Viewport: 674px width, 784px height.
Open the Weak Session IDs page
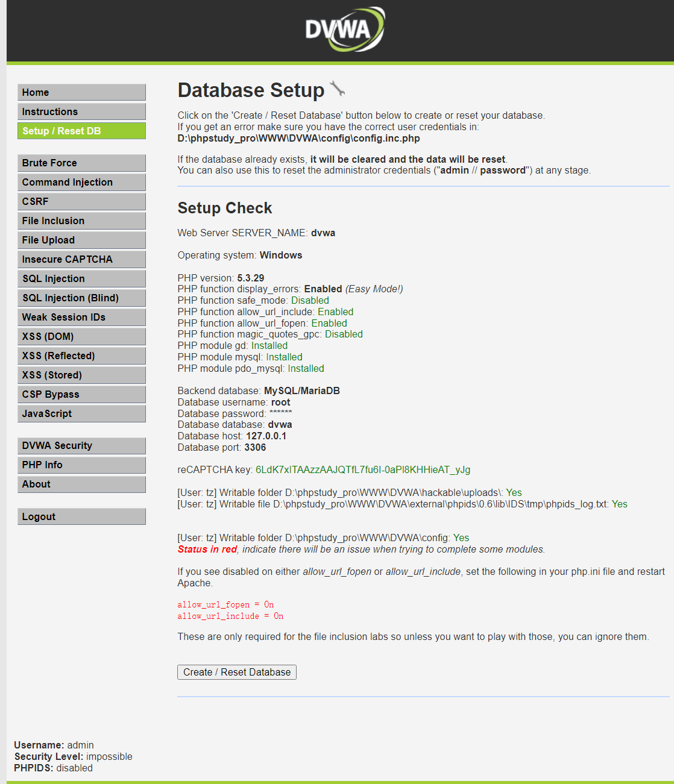tap(81, 317)
